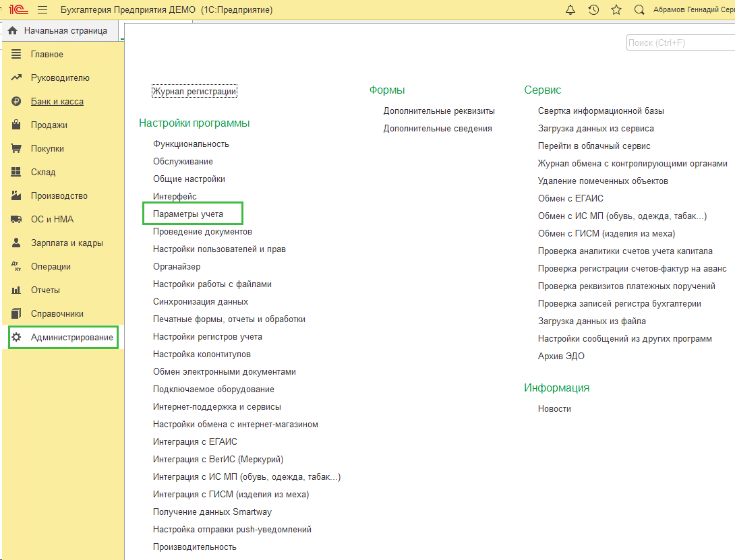Click the 1C logo icon
The width and height of the screenshot is (735, 560).
coord(19,10)
